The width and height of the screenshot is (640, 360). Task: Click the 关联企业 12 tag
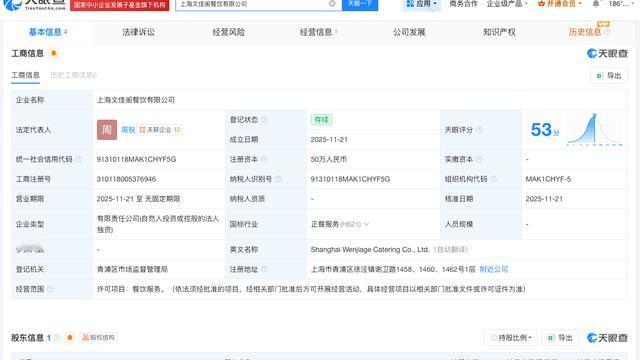pos(160,130)
